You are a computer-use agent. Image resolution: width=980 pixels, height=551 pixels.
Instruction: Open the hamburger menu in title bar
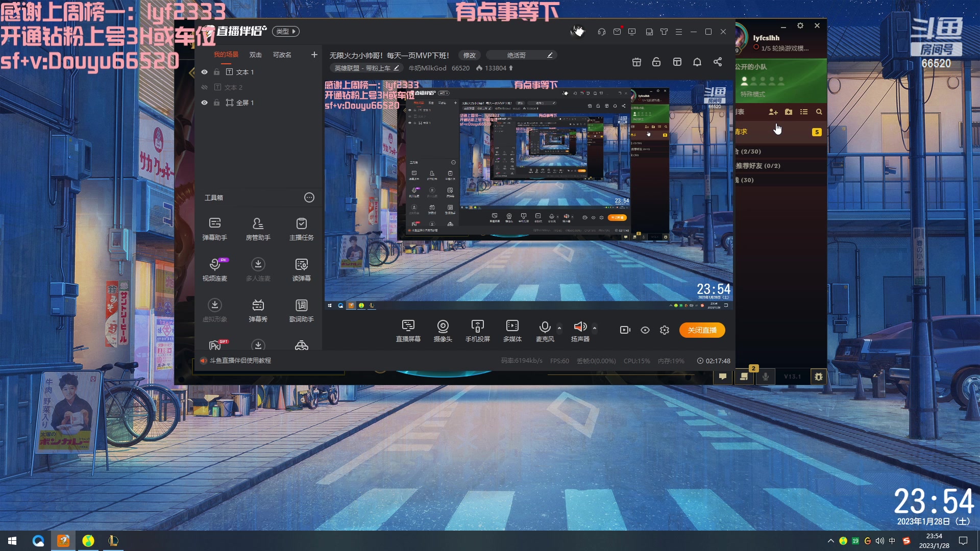point(679,32)
